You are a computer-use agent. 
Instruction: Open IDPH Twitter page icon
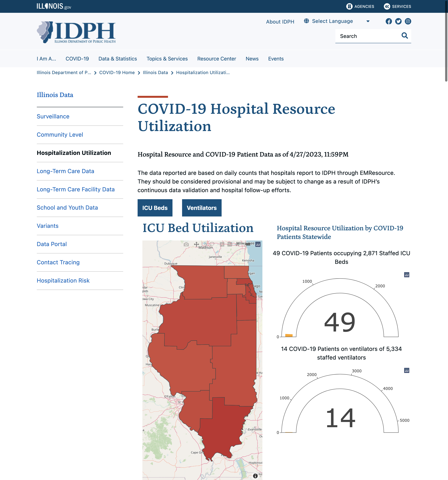[398, 21]
